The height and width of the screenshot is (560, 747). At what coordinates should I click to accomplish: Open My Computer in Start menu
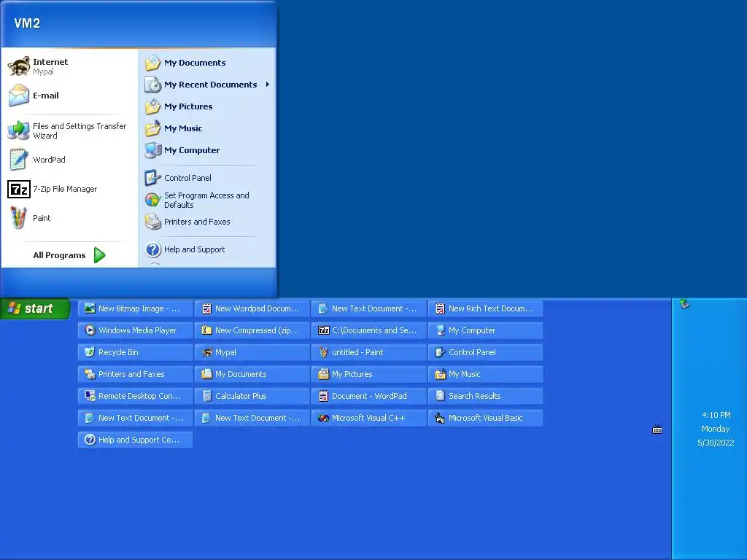click(x=208, y=150)
